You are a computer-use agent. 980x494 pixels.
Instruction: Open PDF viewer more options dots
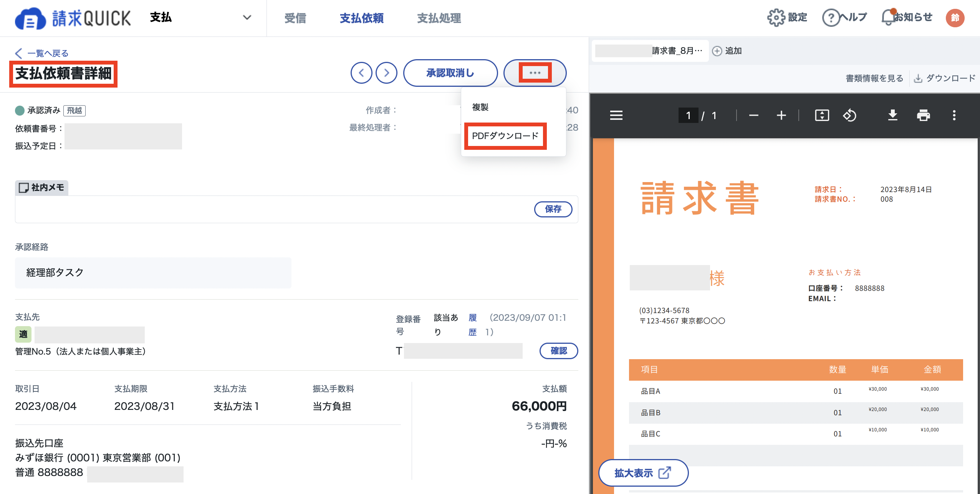[954, 115]
